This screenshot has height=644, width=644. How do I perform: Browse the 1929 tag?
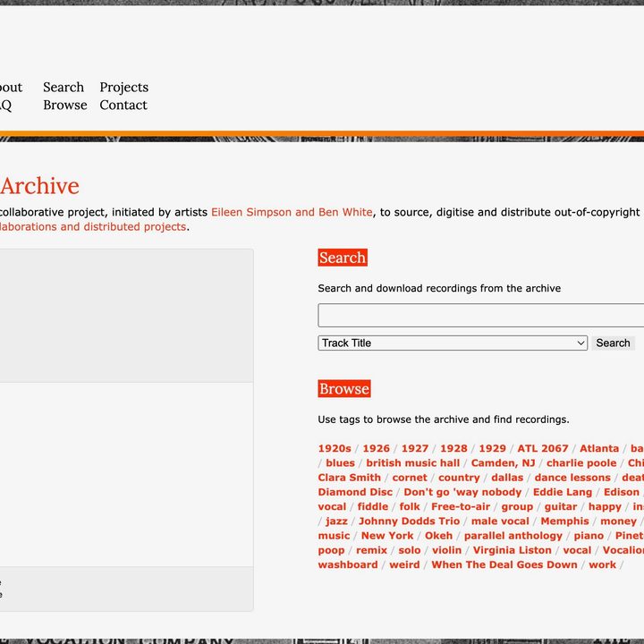coord(492,448)
